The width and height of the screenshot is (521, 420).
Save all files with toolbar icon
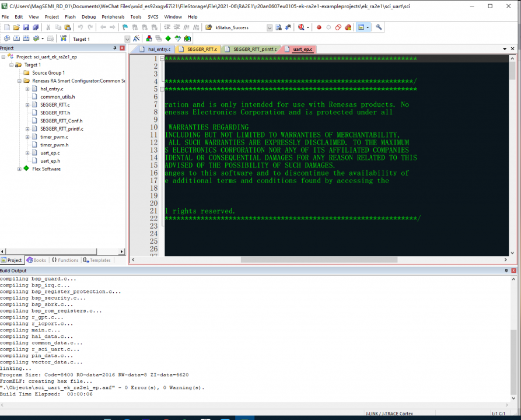click(36, 27)
